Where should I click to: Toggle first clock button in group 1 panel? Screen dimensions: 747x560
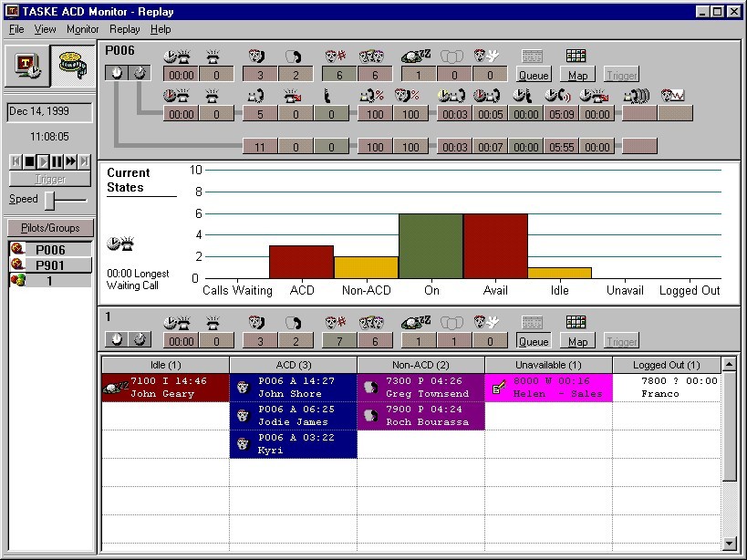117,339
